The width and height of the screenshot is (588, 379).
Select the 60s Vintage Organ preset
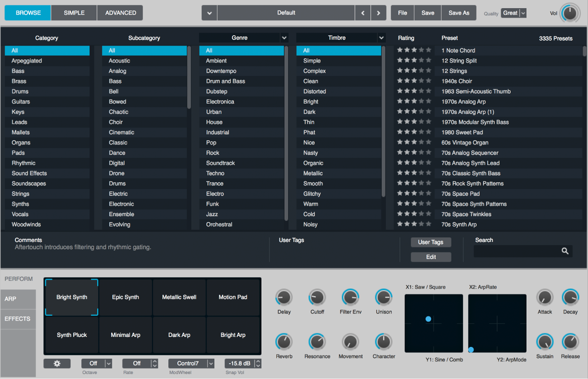point(508,142)
